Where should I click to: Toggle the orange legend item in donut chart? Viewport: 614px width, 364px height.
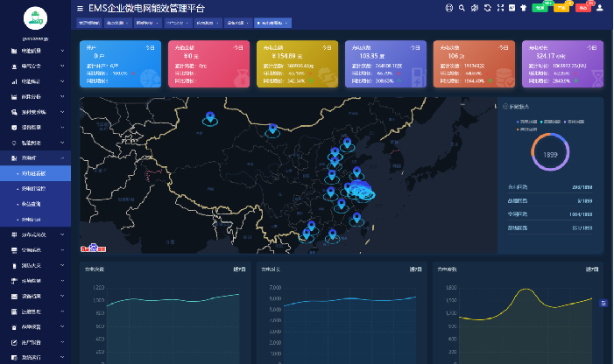click(522, 129)
